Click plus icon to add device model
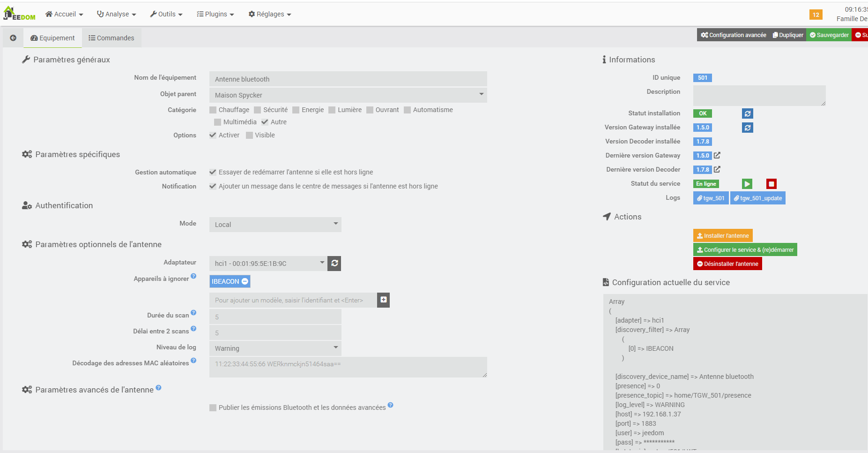Screen dimensions: 868x453 click(x=384, y=300)
